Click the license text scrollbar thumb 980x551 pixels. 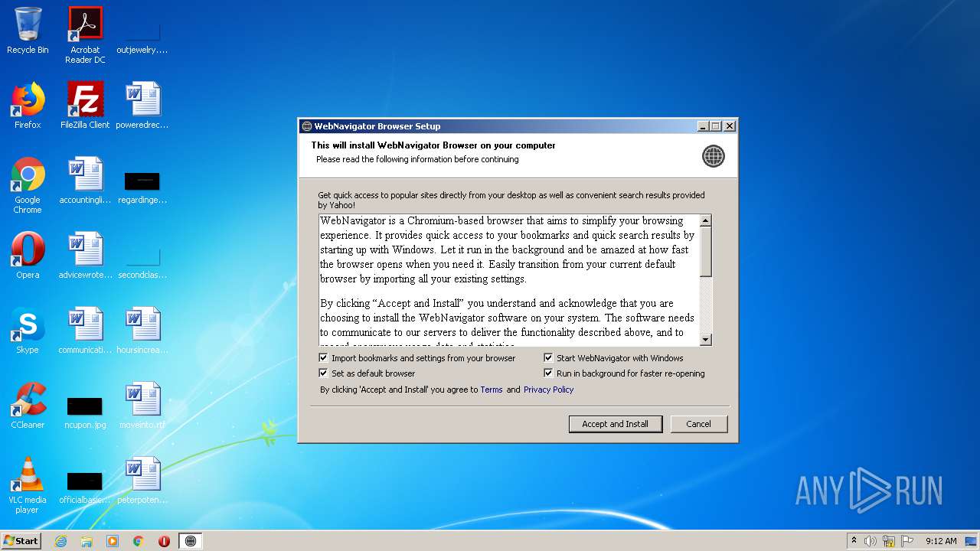coord(706,252)
